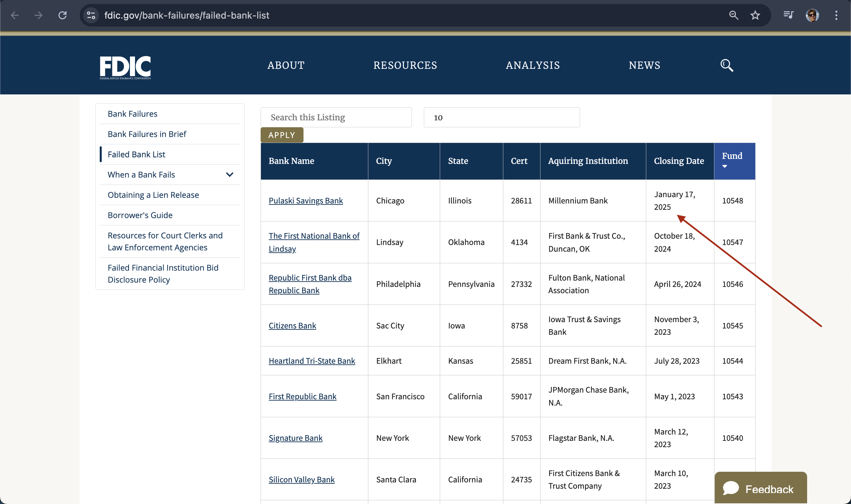Open the Chrome three-dot menu
Viewport: 851px width, 504px height.
pyautogui.click(x=836, y=15)
